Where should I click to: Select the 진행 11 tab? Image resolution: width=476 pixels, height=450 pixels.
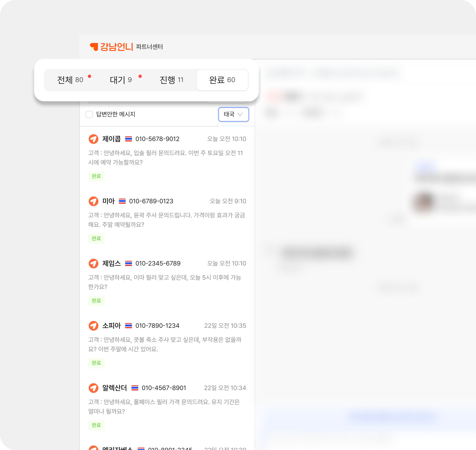coord(172,80)
